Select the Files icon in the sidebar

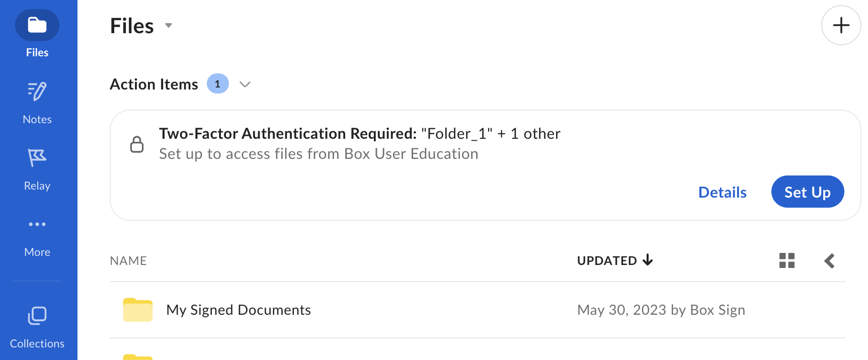[x=37, y=25]
